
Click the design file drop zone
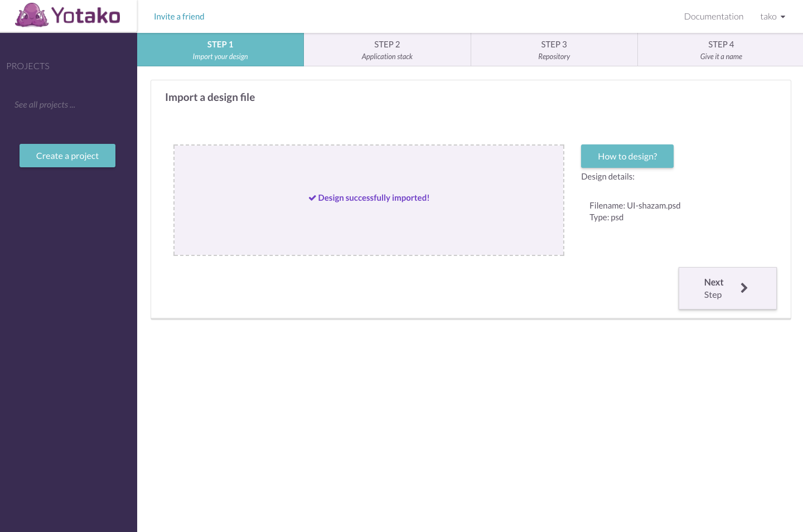[x=369, y=200]
